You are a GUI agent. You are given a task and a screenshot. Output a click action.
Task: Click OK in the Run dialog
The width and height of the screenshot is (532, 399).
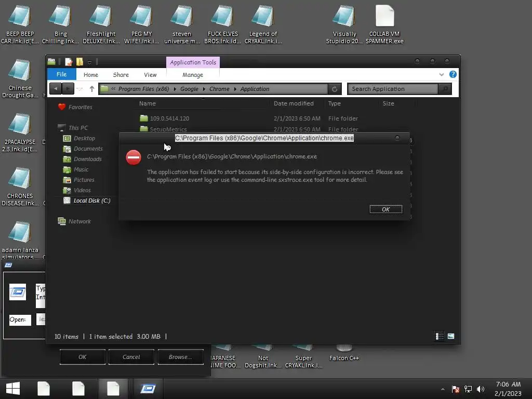(83, 357)
